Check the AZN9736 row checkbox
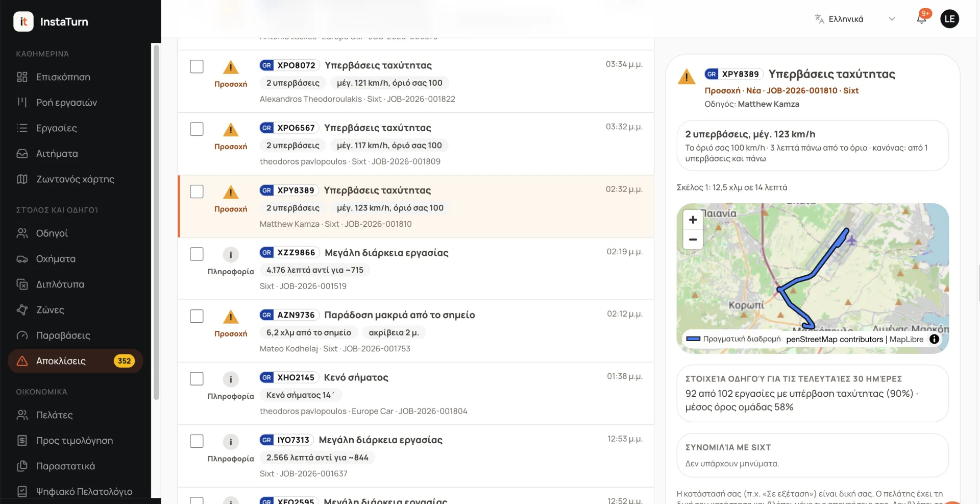Screen dimensions: 980x504 point(197,316)
